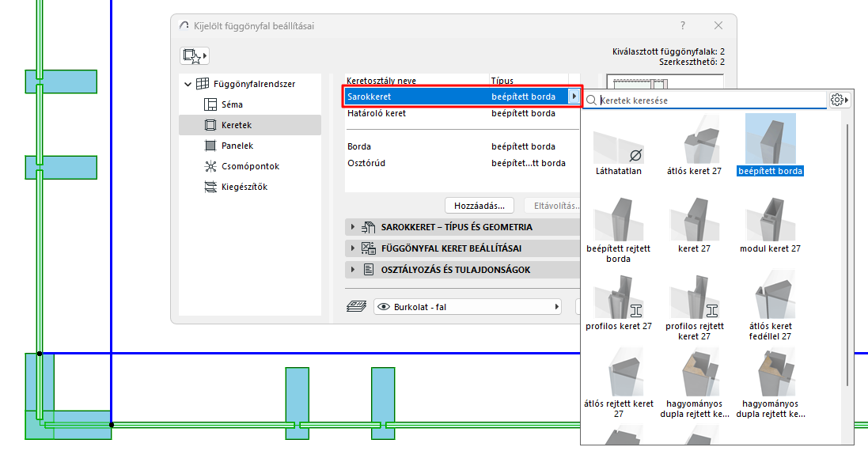Viewport: 868px width, 466px height.
Task: Open the frame picker settings gear
Action: (x=840, y=100)
